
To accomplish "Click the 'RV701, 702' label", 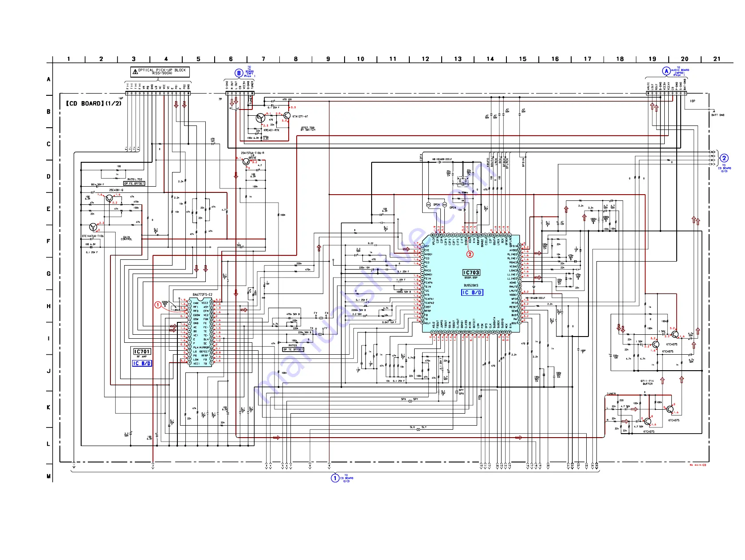I will (135, 180).
